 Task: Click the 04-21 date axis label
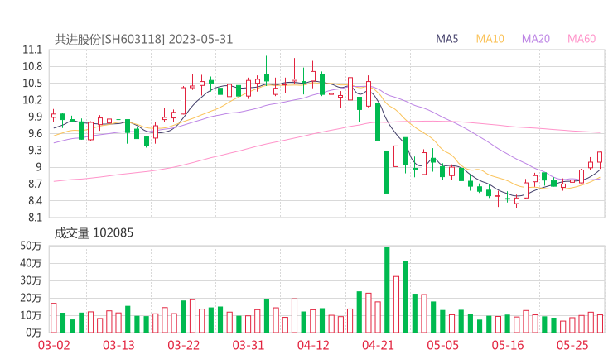click(378, 345)
